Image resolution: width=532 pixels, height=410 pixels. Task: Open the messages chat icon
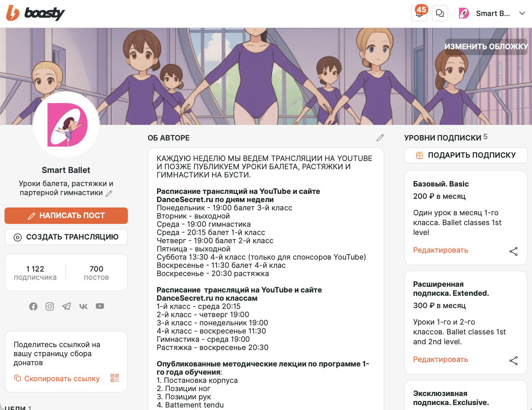click(440, 13)
